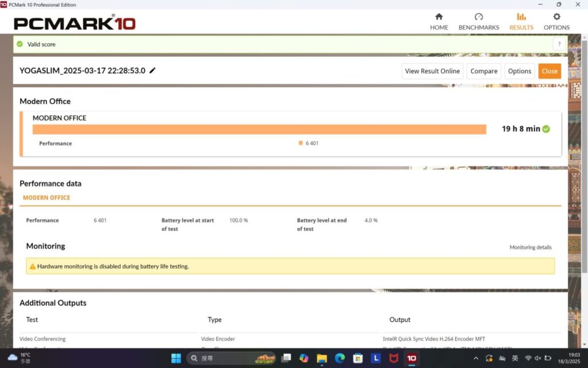
Task: Open Task View on the taskbar
Action: click(x=286, y=358)
